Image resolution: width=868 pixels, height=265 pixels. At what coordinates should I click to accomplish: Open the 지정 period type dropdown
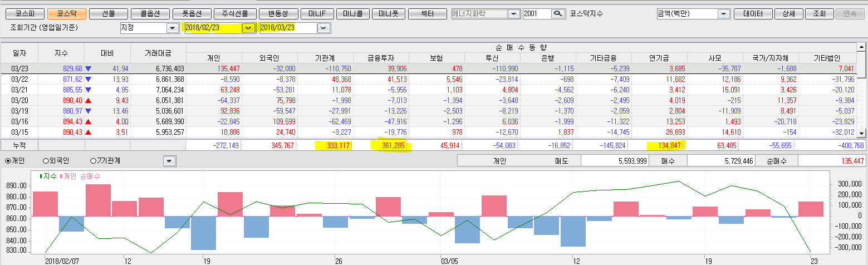172,27
